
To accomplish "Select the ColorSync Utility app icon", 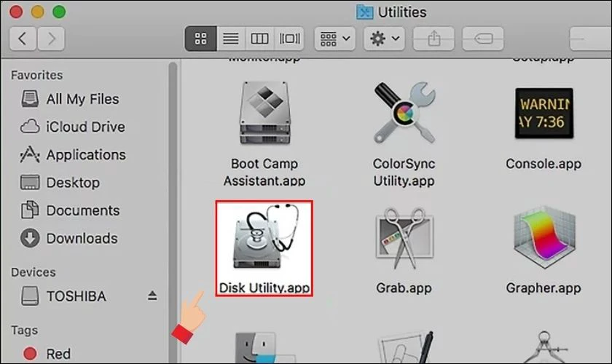I will click(404, 113).
